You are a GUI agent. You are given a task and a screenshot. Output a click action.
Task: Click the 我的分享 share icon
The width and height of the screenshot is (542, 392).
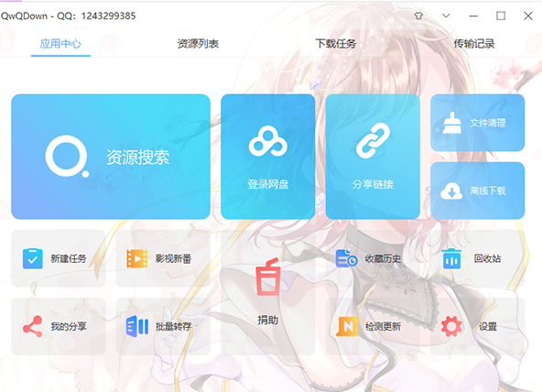[x=32, y=326]
